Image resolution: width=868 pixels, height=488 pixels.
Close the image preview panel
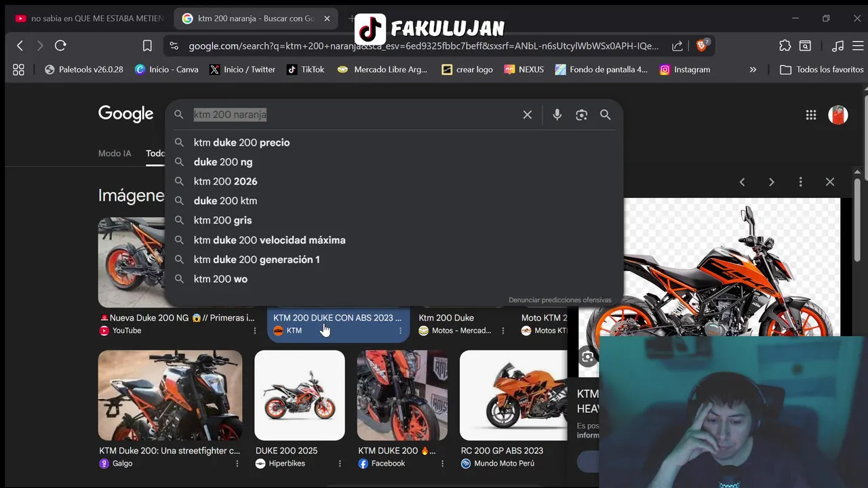click(x=830, y=182)
